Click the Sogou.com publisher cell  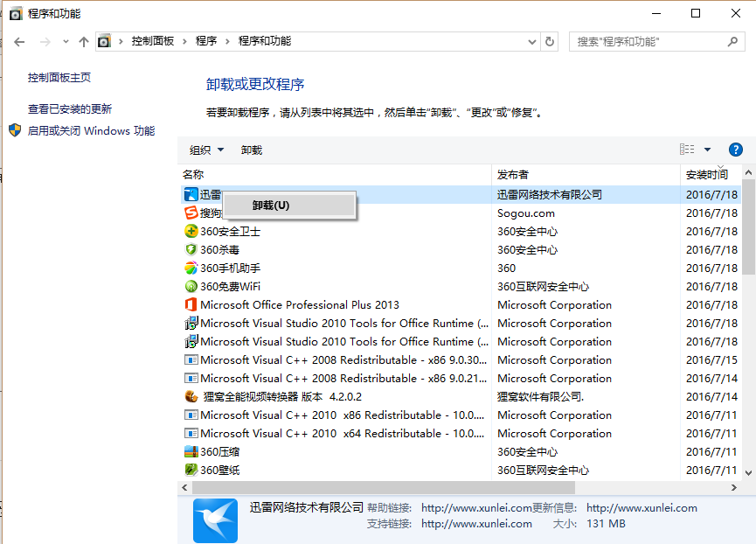(526, 213)
